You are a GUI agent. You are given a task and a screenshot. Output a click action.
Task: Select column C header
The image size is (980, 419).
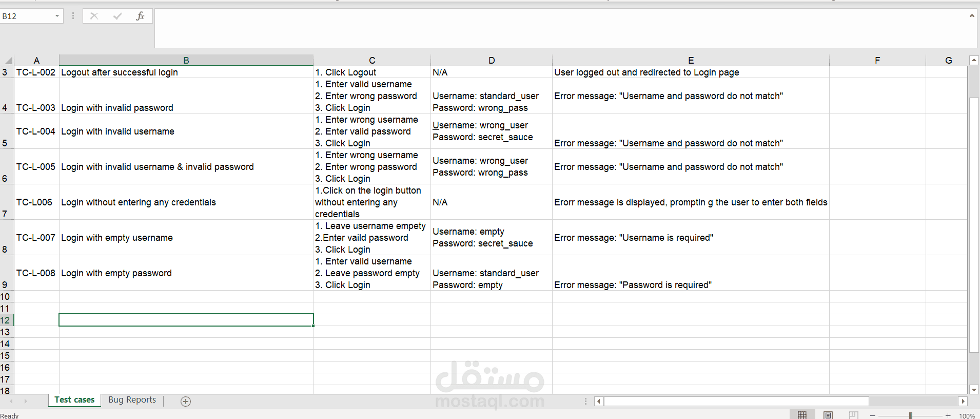[372, 60]
